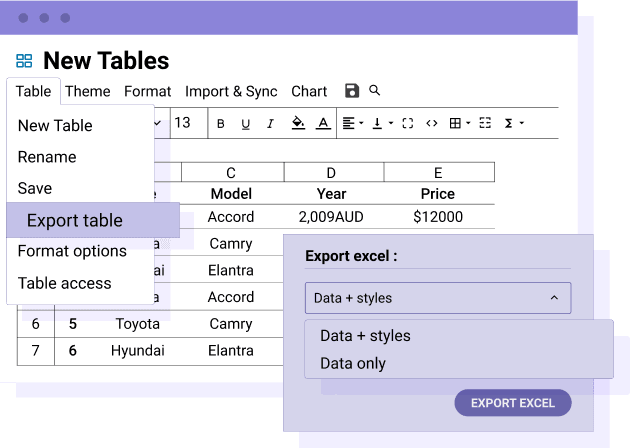Screen dimensions: 630x448
Task: Toggle italic formatting
Action: click(x=270, y=124)
